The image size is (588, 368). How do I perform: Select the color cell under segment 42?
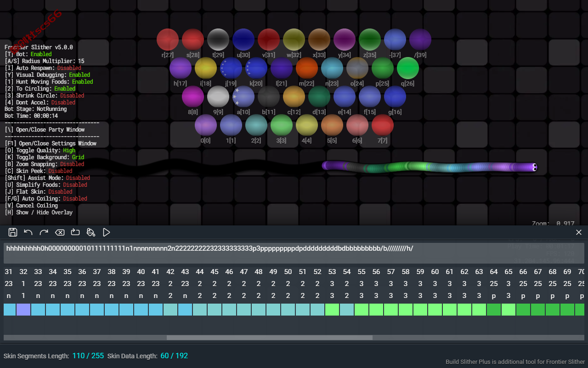170,310
